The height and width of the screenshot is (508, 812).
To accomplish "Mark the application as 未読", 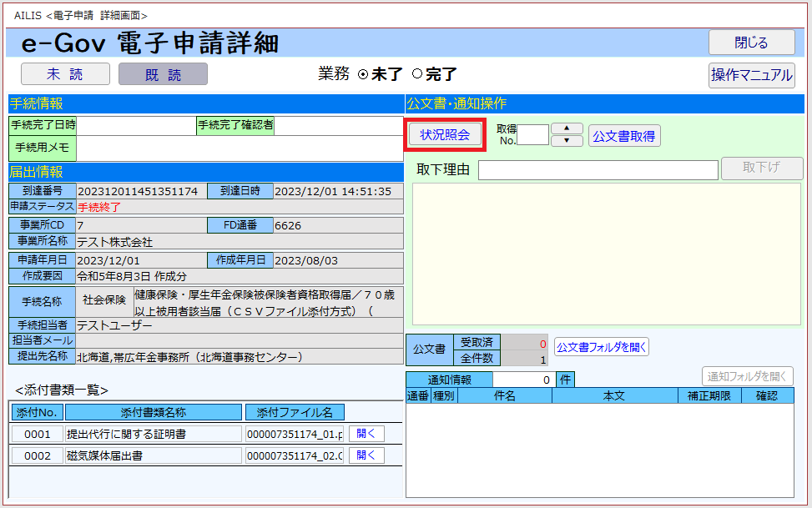I will pos(65,74).
